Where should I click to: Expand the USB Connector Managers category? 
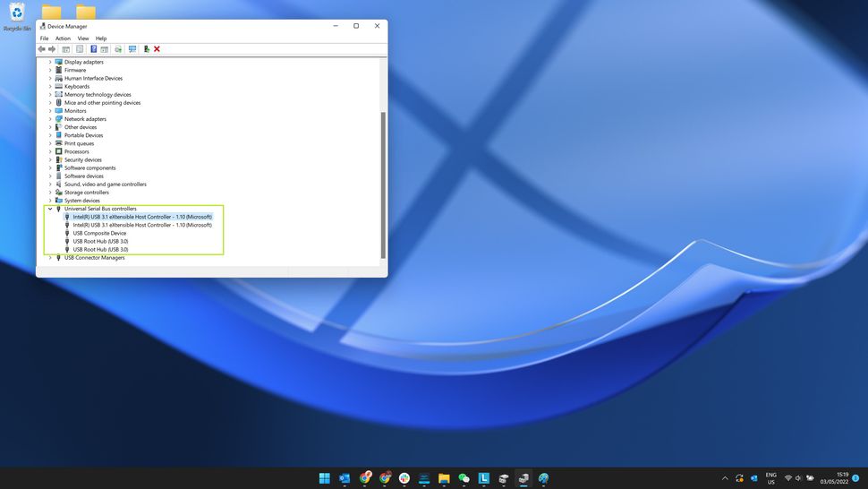[50, 258]
